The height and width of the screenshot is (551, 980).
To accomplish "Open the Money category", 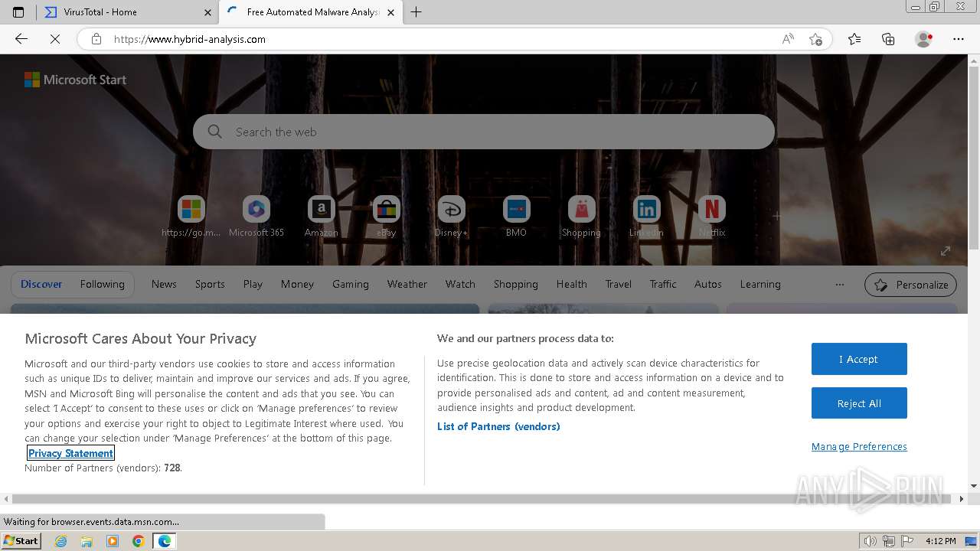I will (x=297, y=284).
